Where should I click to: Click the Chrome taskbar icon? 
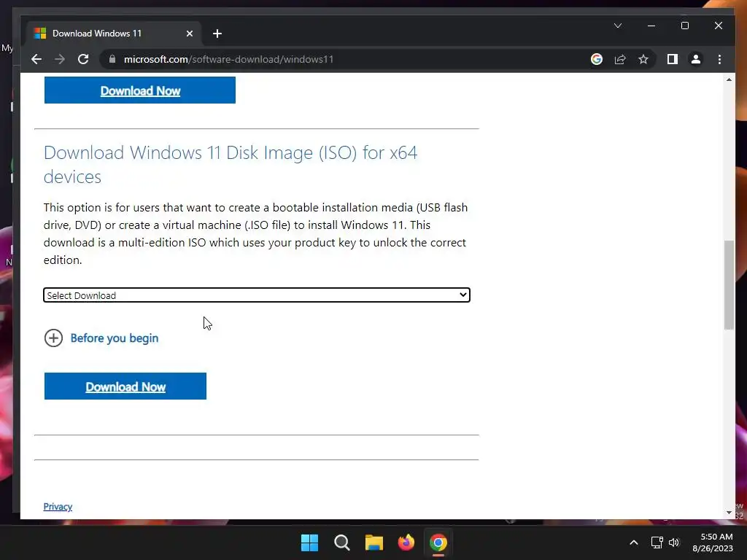tap(438, 542)
